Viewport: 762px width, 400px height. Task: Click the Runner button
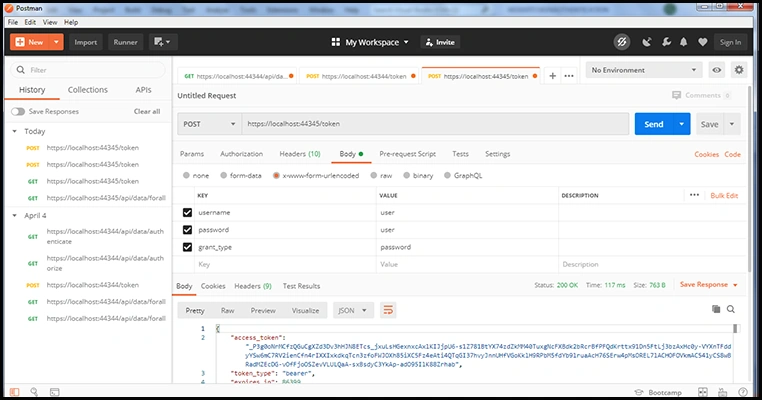point(125,42)
